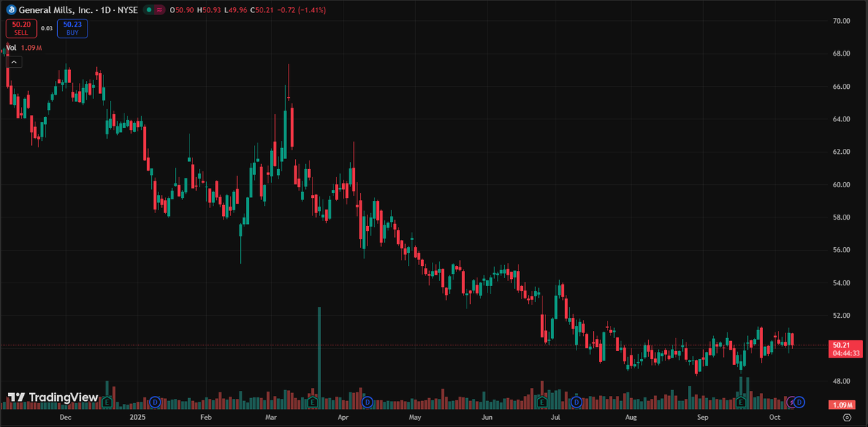Click the Sep time axis label
The image size is (868, 427).
[x=702, y=418]
